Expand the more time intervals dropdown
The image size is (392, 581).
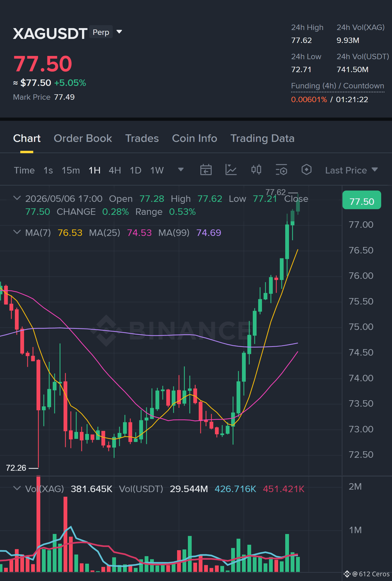pos(181,170)
